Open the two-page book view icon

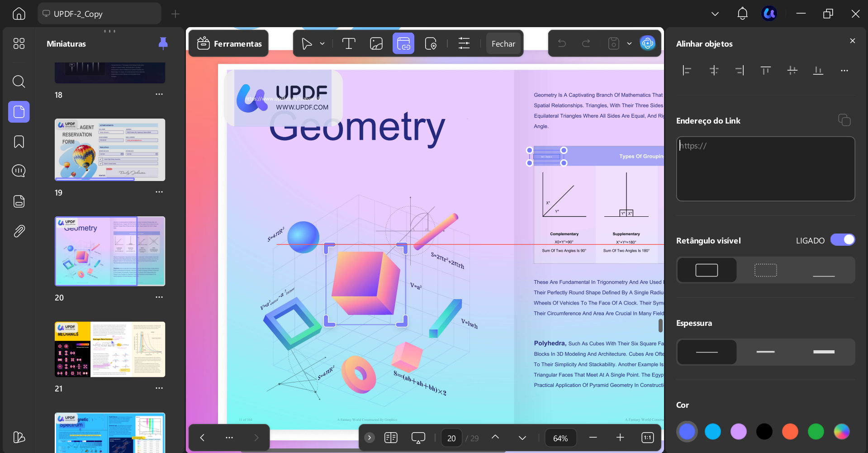(x=390, y=438)
